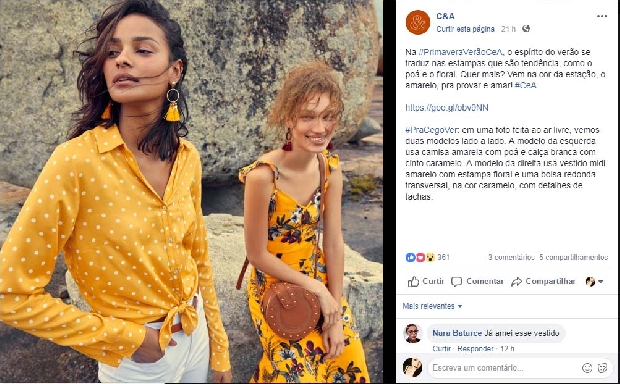Click the globe public audience icon
620x384 pixels.
point(526,28)
